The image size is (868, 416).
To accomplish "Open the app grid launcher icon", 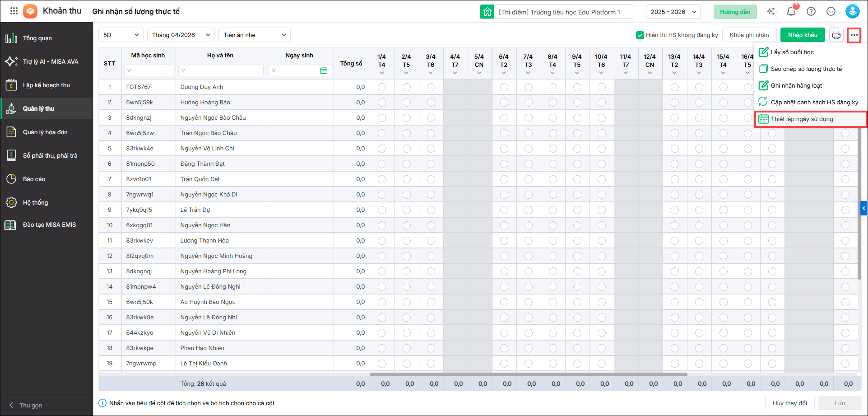I will tap(14, 11).
